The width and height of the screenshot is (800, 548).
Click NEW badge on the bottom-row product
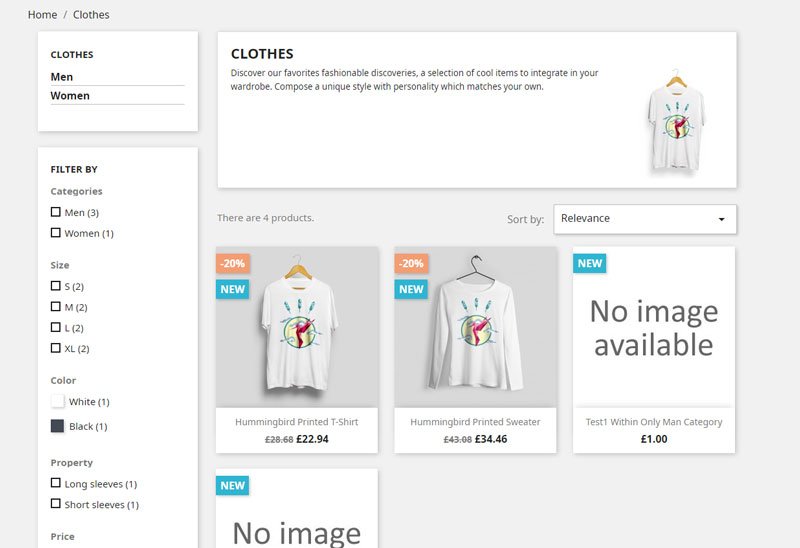pos(232,485)
